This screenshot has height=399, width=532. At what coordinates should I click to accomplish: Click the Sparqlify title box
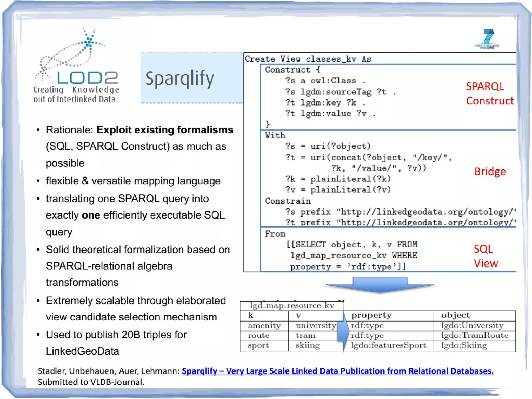(192, 78)
